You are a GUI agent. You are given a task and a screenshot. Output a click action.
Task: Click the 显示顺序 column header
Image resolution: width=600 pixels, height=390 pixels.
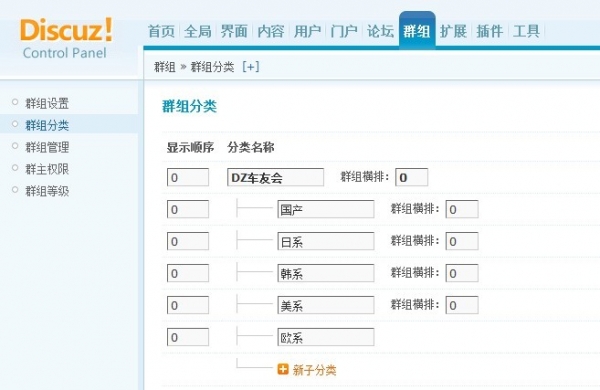[190, 147]
